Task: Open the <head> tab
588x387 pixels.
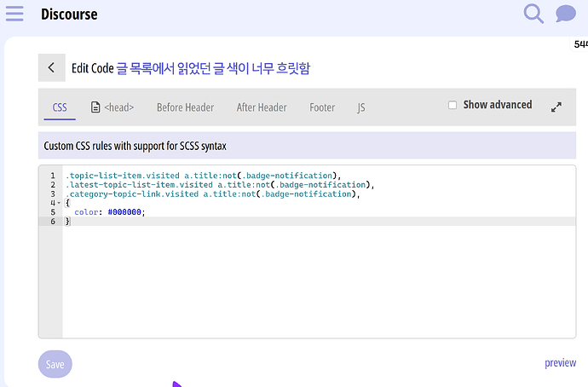Action: 112,107
